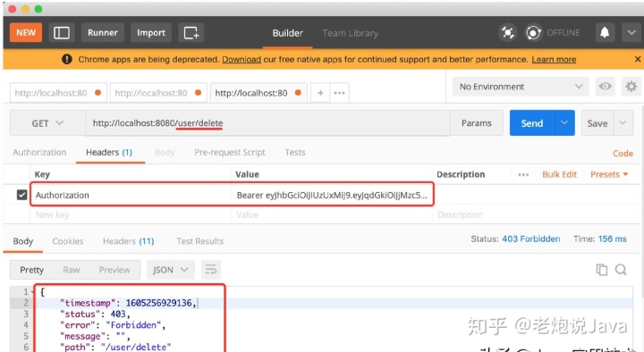644x352 pixels.
Task: Open the response Headers (11) tab
Action: (x=129, y=241)
